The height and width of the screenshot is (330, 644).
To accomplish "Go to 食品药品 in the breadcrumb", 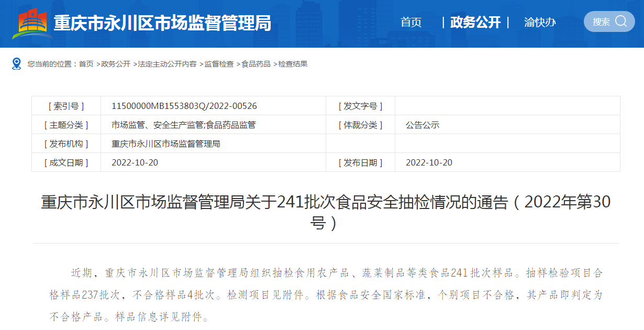I will (256, 64).
